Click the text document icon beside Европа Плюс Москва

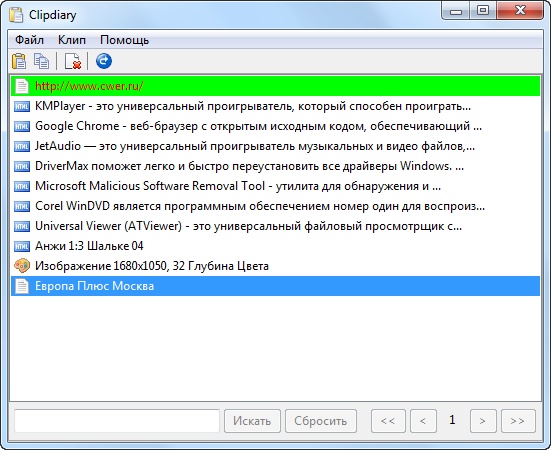point(22,286)
